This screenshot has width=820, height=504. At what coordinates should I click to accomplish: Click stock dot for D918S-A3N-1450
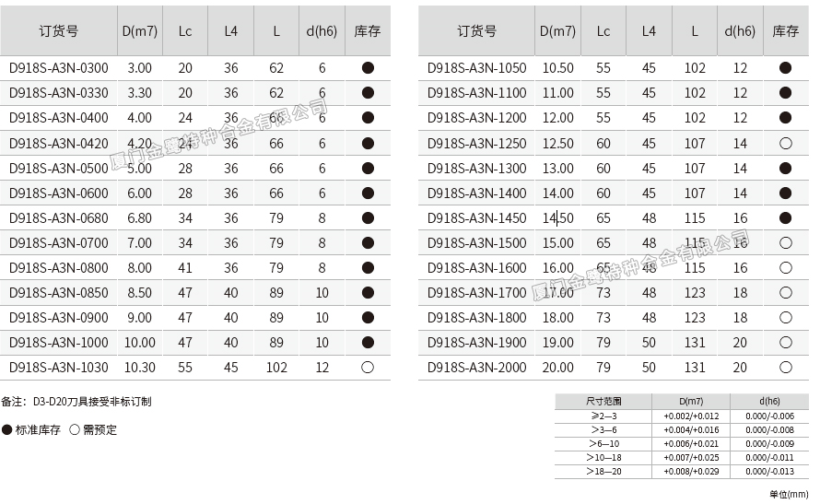[x=785, y=217]
